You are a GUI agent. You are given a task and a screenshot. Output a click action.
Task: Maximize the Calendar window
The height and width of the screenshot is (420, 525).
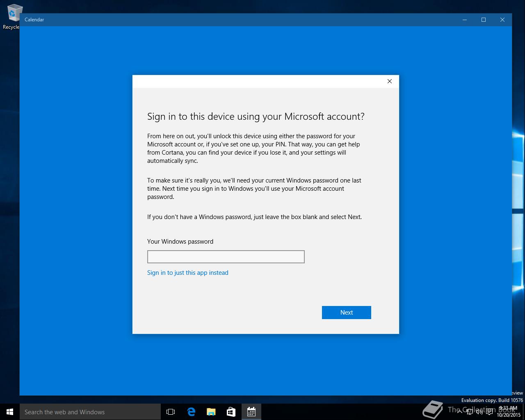click(484, 20)
